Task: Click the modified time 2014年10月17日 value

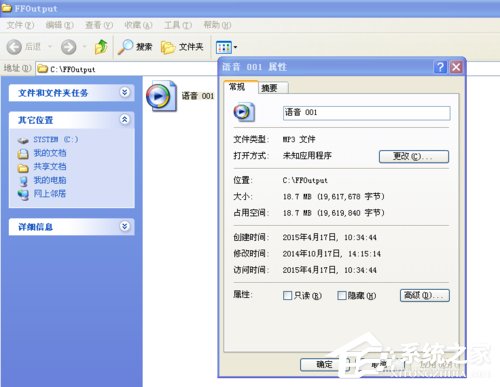Action: click(332, 254)
